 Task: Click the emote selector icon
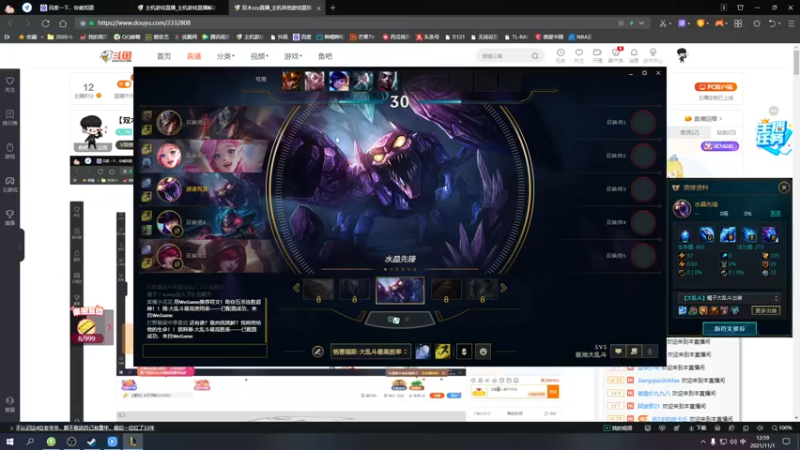tap(483, 351)
